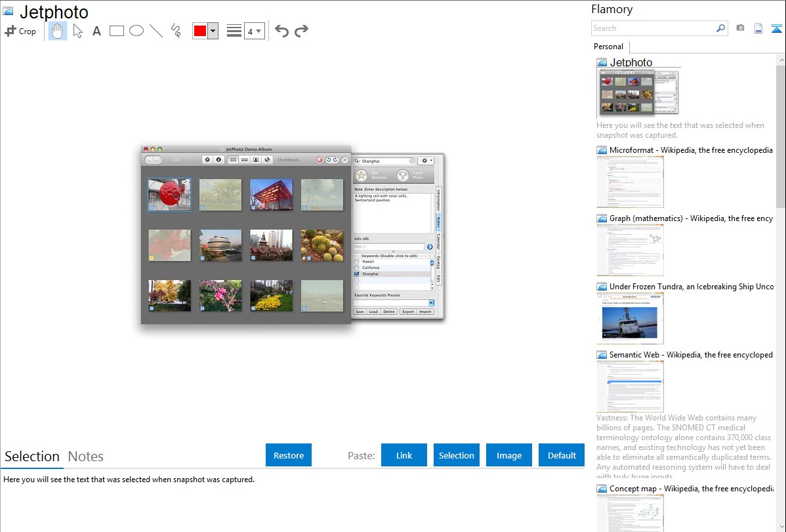
Task: Click the large 'Jetphoto' editor heading
Action: pyautogui.click(x=54, y=12)
